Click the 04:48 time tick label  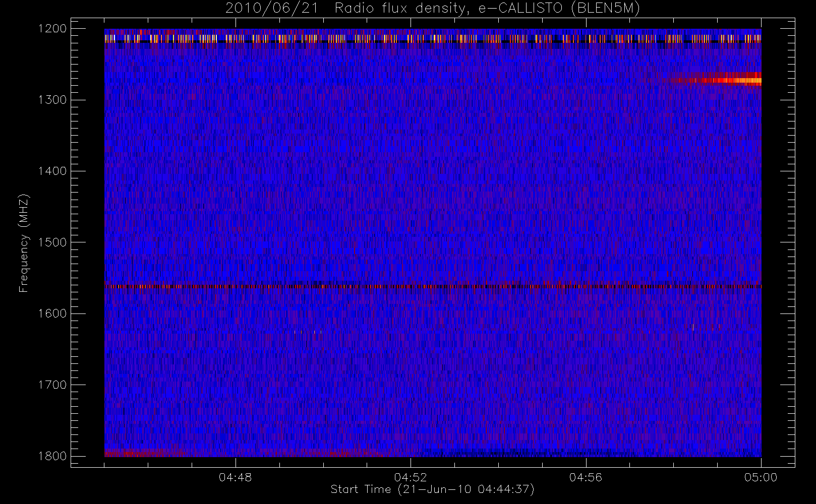[236, 477]
